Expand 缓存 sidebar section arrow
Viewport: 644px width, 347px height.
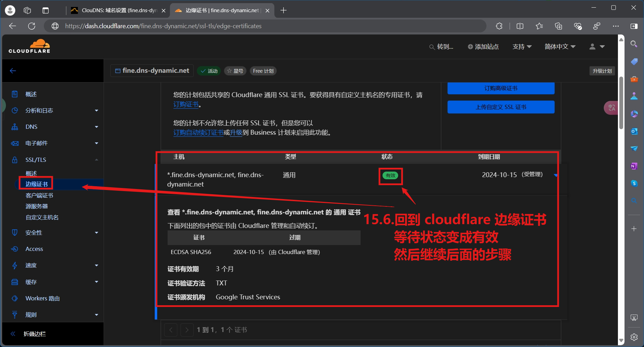pyautogui.click(x=96, y=282)
